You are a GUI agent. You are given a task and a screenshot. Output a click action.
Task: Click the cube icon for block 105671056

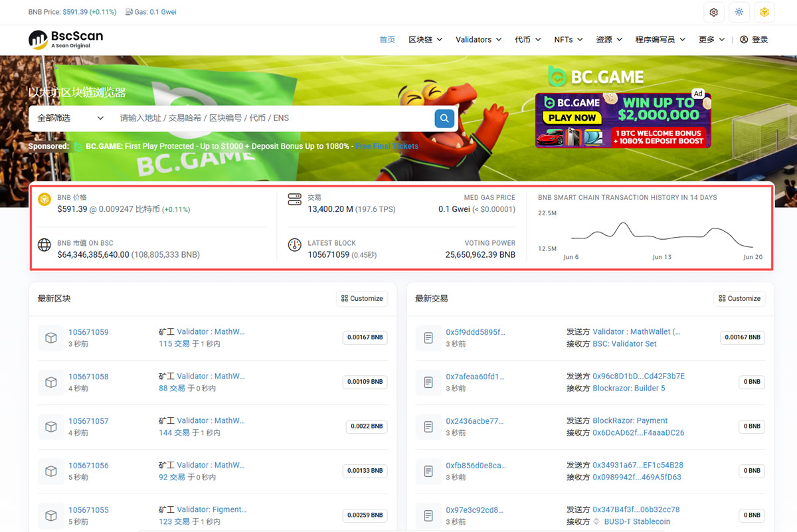coord(50,472)
